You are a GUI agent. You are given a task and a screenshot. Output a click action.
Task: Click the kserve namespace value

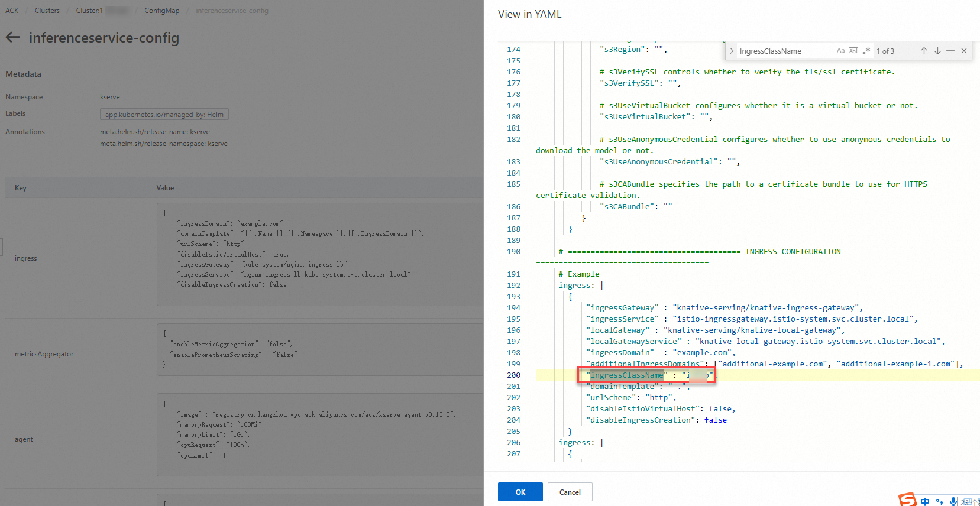(110, 97)
